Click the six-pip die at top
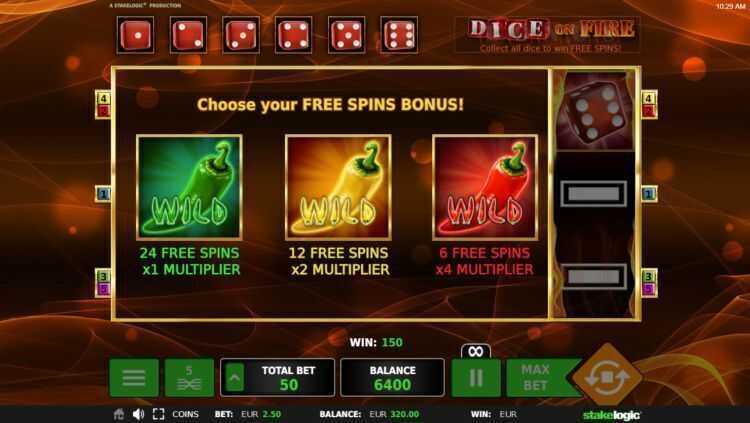Screen dimensions: 750x423 [399, 34]
